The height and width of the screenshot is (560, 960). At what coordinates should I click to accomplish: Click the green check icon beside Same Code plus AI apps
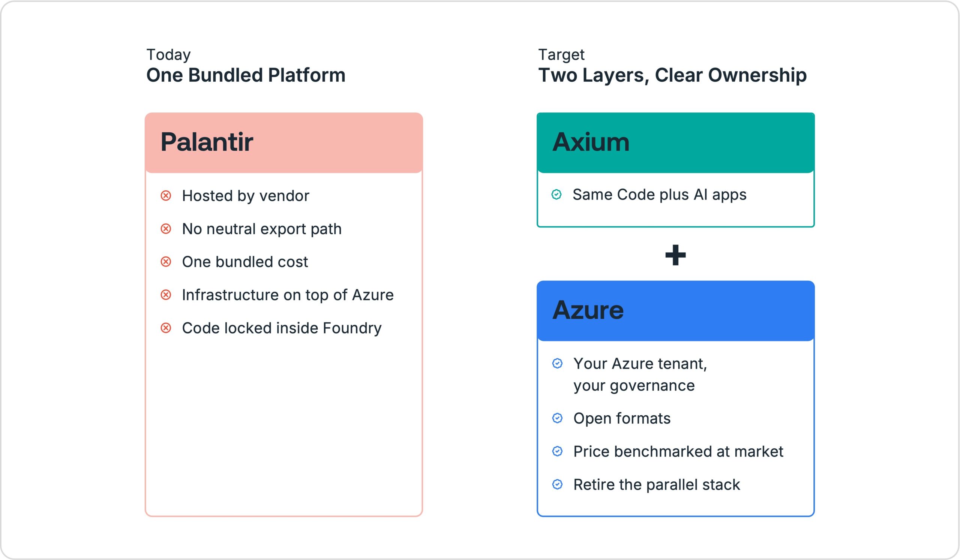click(x=556, y=195)
